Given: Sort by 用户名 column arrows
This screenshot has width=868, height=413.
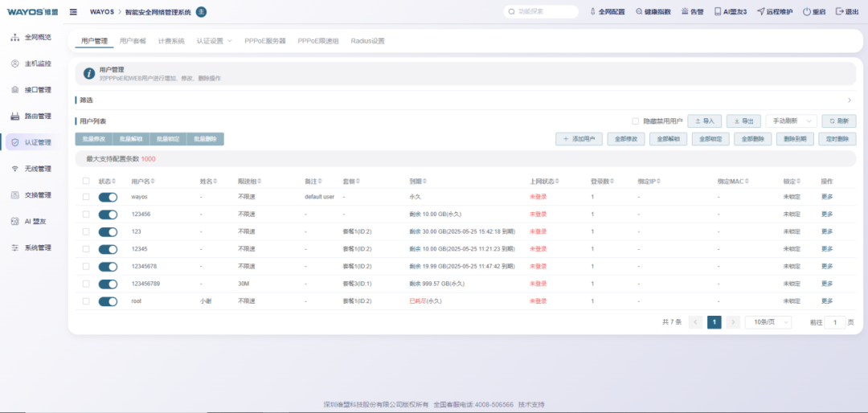Looking at the screenshot, I should click(x=154, y=181).
